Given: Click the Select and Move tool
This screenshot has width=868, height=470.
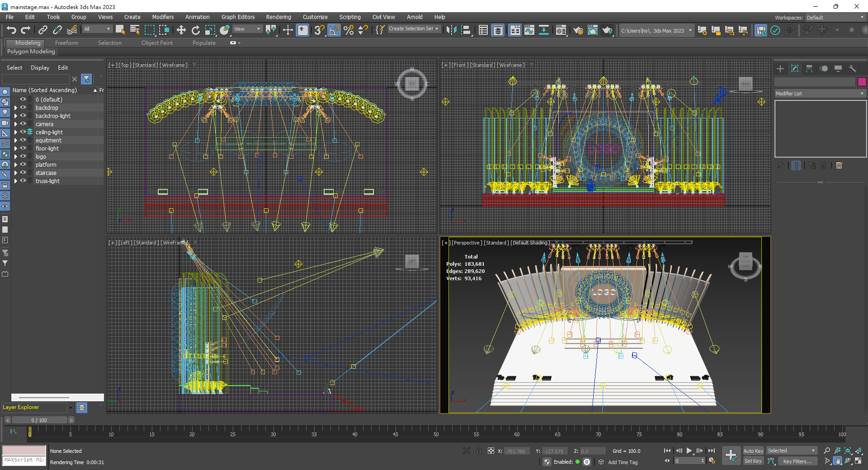Looking at the screenshot, I should pyautogui.click(x=181, y=30).
